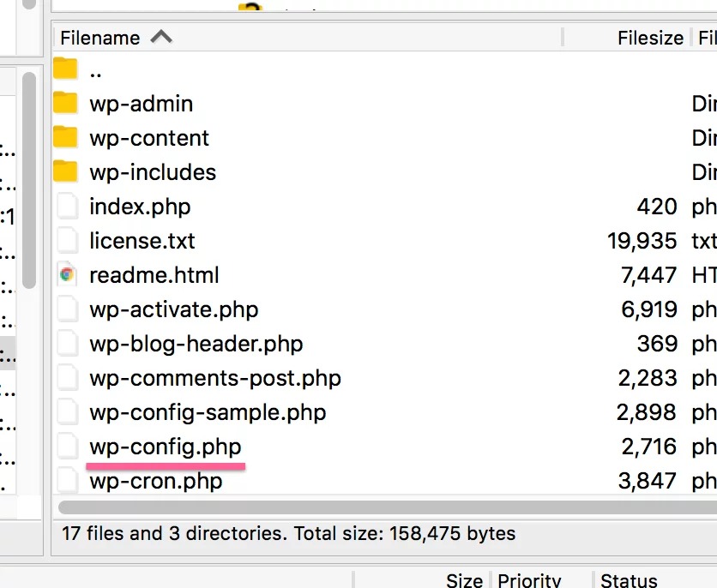Click the license.txt file icon
Image resolution: width=717 pixels, height=588 pixels.
pyautogui.click(x=68, y=240)
